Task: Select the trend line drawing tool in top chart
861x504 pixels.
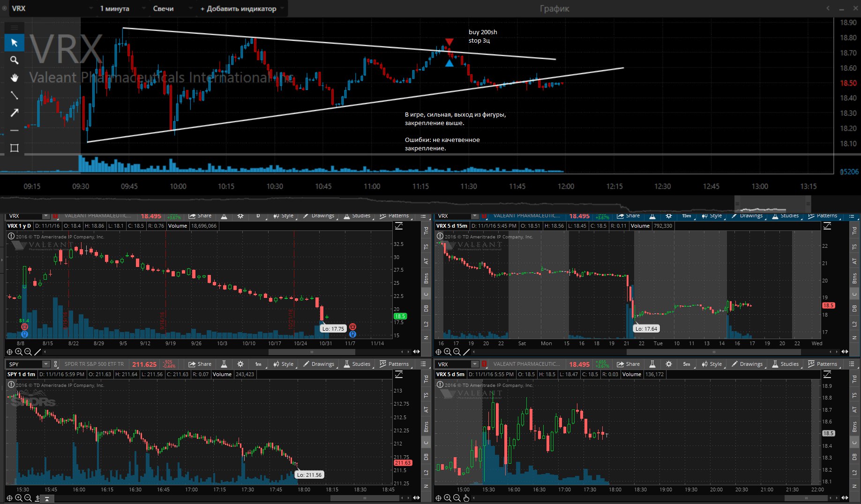Action: point(14,95)
